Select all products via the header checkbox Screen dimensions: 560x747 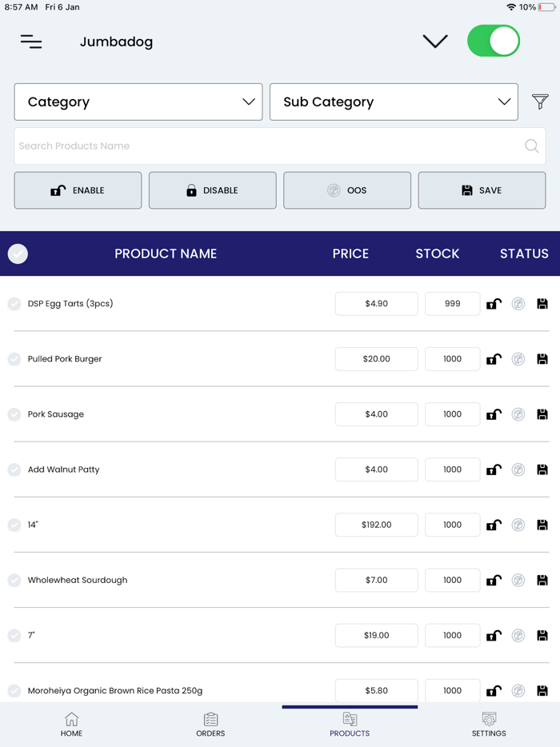pyautogui.click(x=18, y=254)
